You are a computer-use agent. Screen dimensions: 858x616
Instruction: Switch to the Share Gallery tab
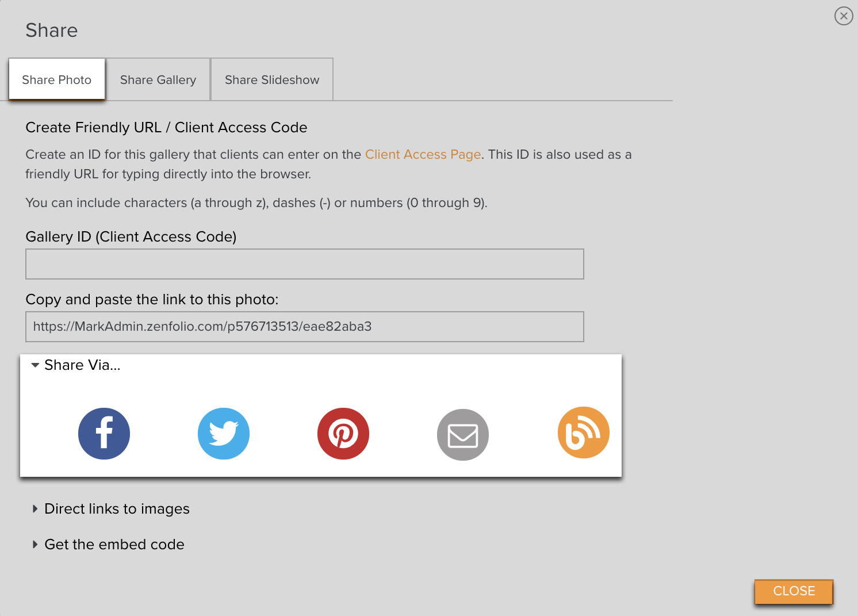coord(158,79)
